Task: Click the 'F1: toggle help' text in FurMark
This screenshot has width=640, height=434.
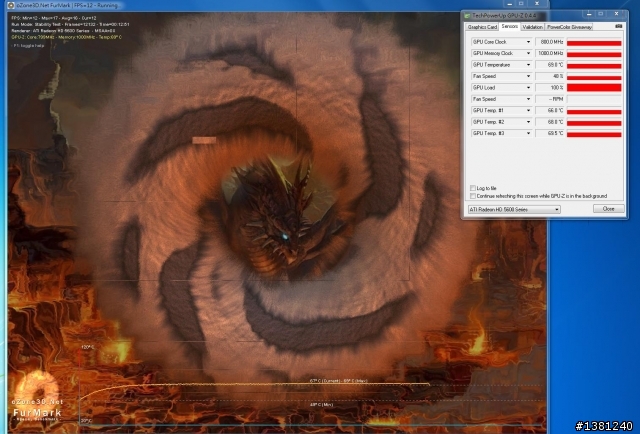Action: click(x=29, y=46)
